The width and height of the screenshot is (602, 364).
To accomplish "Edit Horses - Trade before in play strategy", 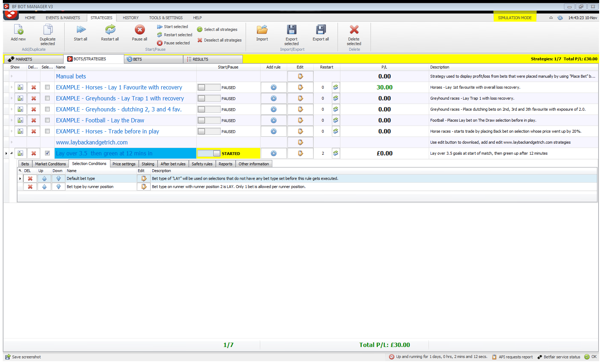I will (300, 131).
